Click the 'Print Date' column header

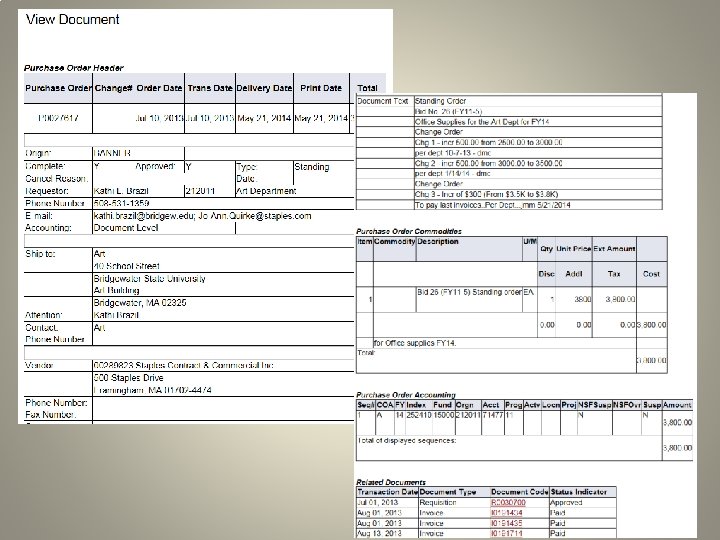pyautogui.click(x=321, y=88)
